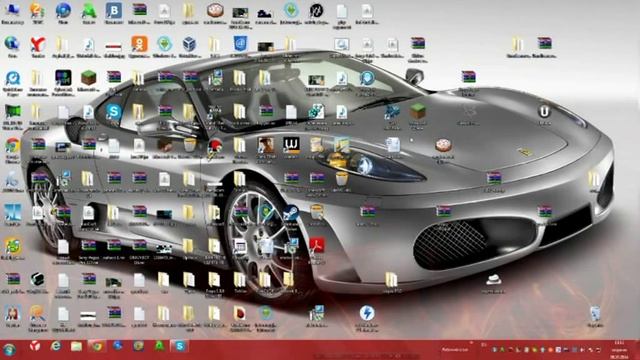Open Internet Explorer in the taskbar
This screenshot has width=640, height=360.
(56, 347)
